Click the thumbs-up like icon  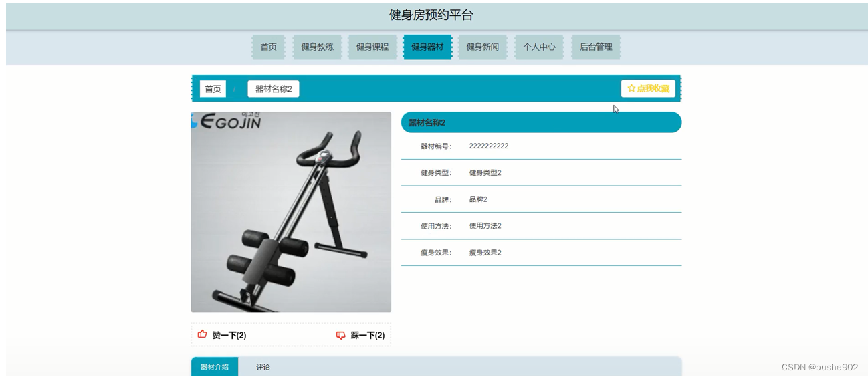click(x=202, y=334)
